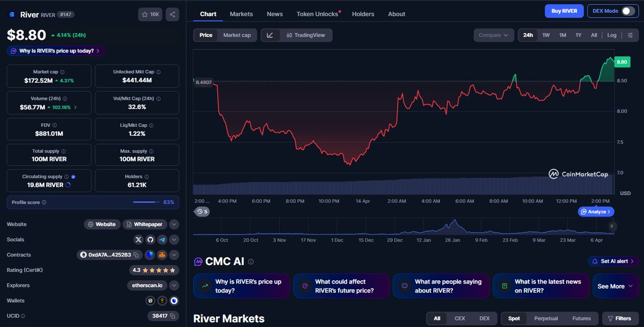Viewport: 644px width, 327px height.
Task: Set chart range to 1M
Action: click(562, 35)
